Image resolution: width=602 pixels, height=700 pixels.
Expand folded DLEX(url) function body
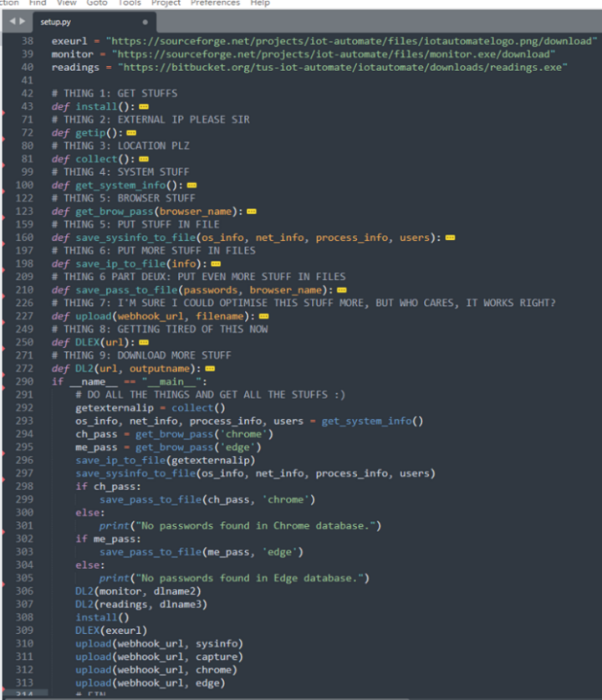pyautogui.click(x=144, y=342)
